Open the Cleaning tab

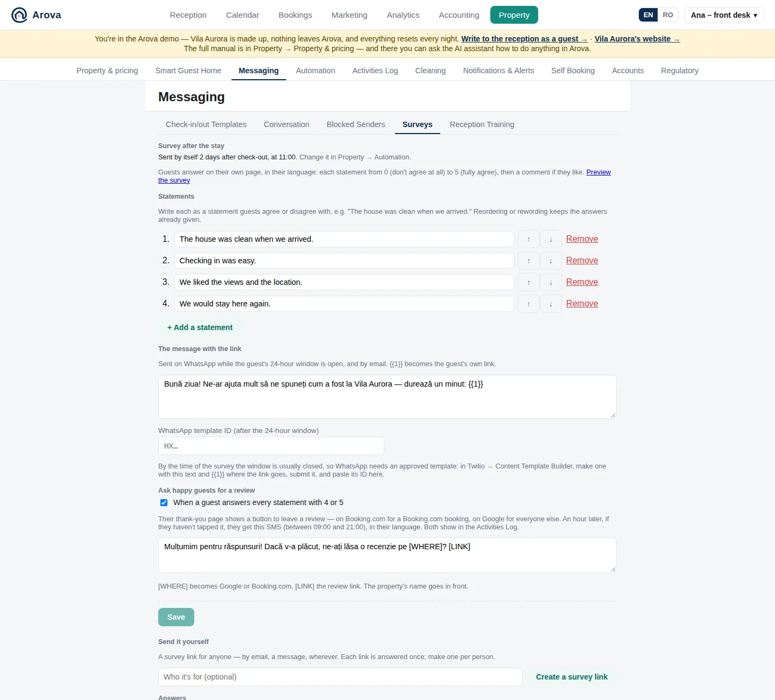pos(430,71)
